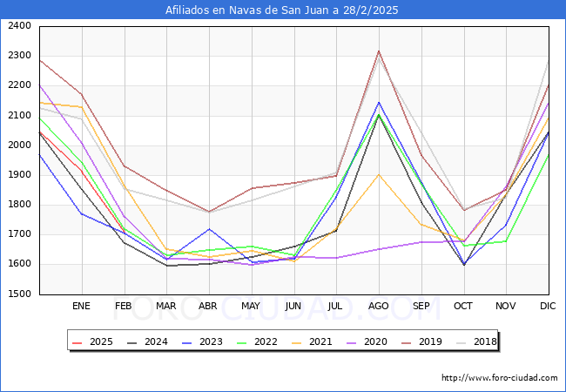Click the black 2024 legend color line

[132, 342]
